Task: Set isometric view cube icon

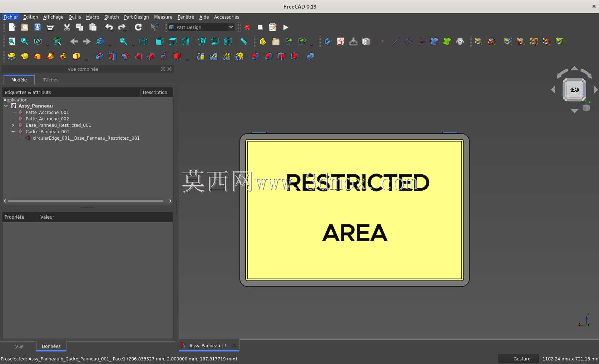Action: coord(143,41)
